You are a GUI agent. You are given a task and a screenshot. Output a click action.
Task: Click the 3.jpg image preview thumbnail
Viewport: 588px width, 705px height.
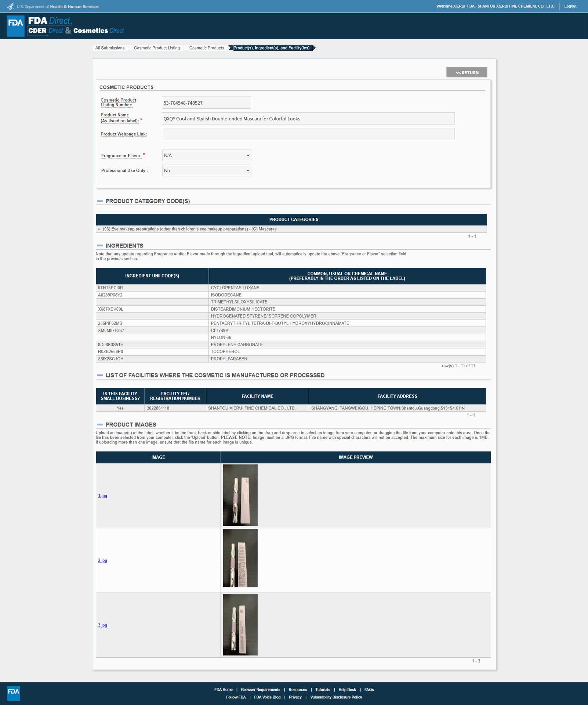point(240,625)
